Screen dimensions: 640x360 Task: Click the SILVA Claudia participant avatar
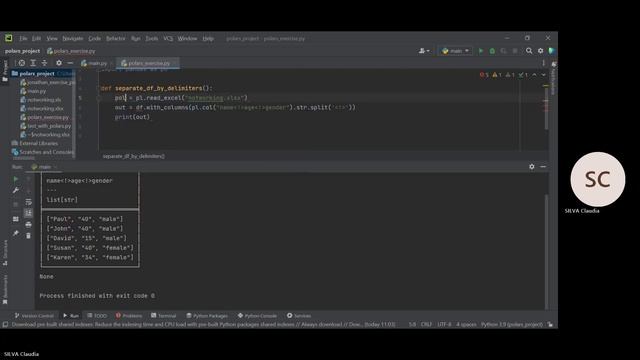[x=598, y=179]
